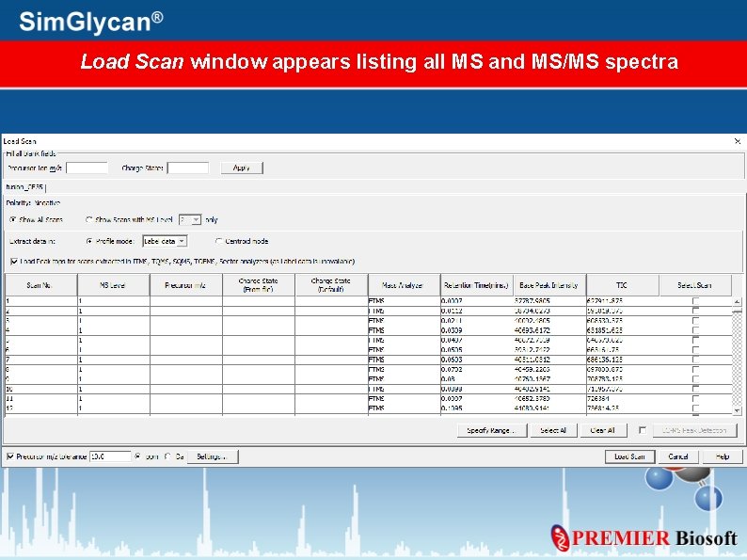Tick Select Scan checkbox for scan 1
747x560 pixels.
(x=695, y=301)
